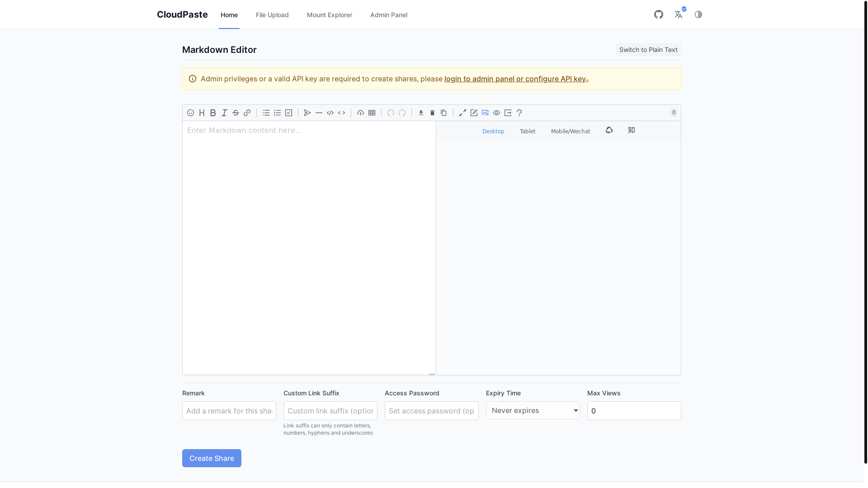Viewport: 868px width, 488px height.
Task: Switch preview to Tablet mode
Action: point(528,131)
